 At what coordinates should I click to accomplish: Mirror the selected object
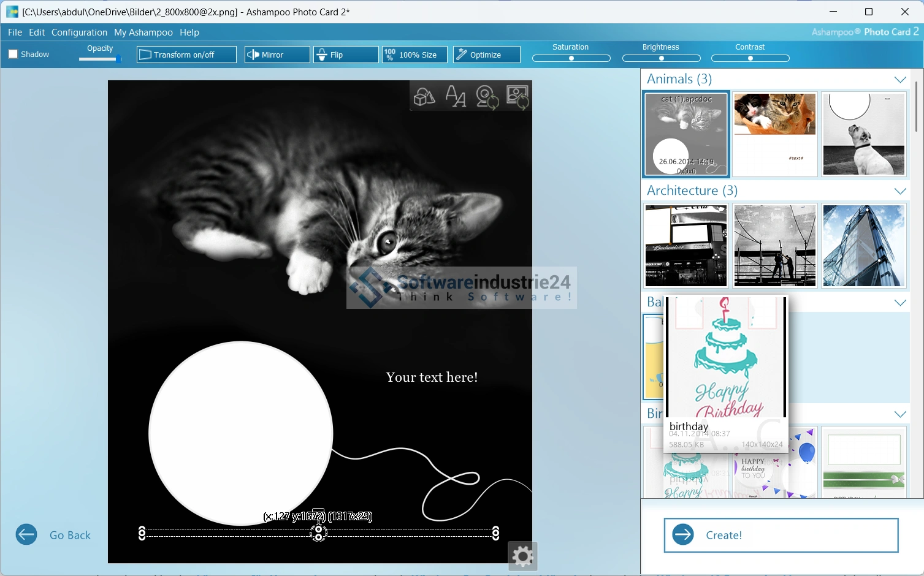[277, 55]
